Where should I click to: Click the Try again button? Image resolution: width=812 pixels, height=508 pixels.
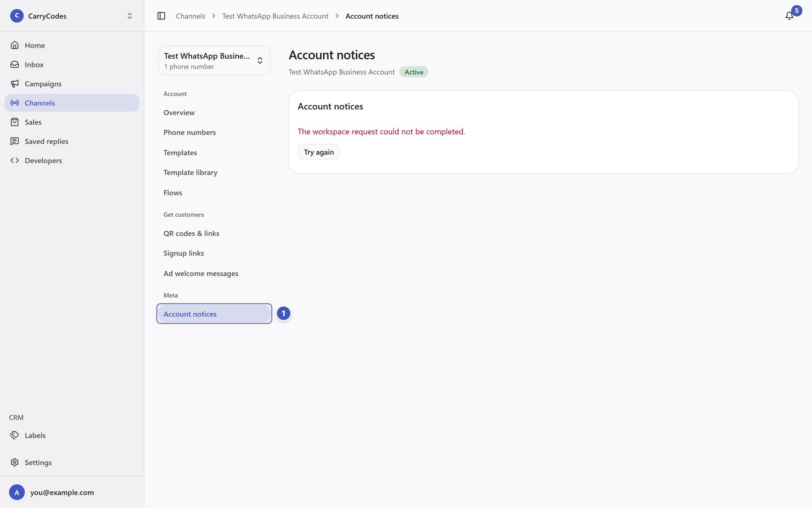(318, 152)
